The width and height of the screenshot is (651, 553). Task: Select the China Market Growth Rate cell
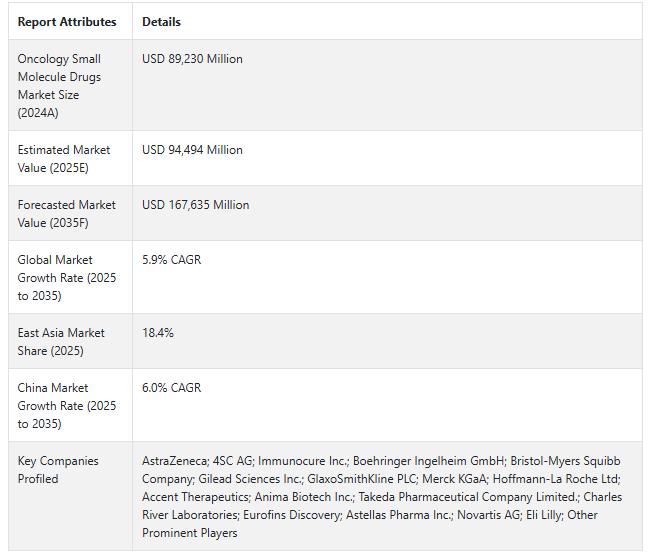66,405
